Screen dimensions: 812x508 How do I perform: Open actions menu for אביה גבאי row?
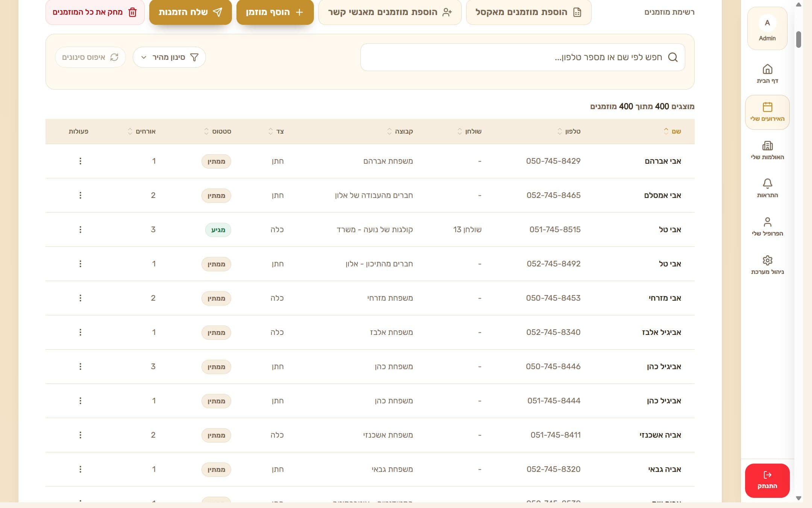point(80,469)
